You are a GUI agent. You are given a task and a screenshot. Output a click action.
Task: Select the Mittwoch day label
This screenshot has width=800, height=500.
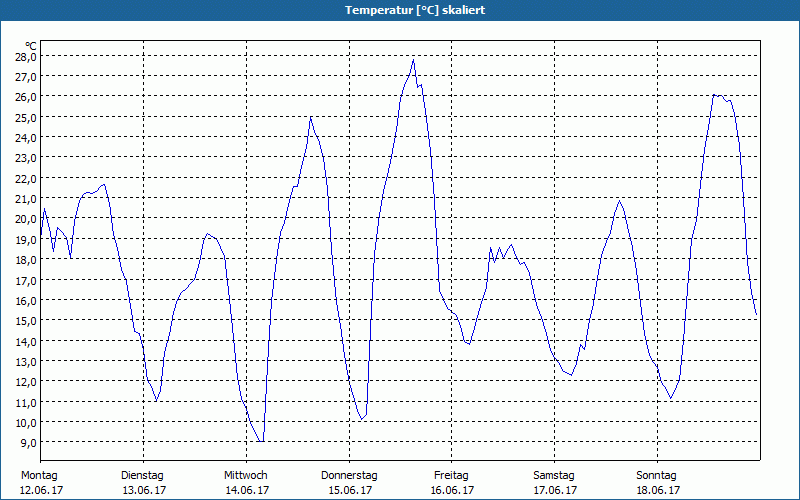coord(246,476)
